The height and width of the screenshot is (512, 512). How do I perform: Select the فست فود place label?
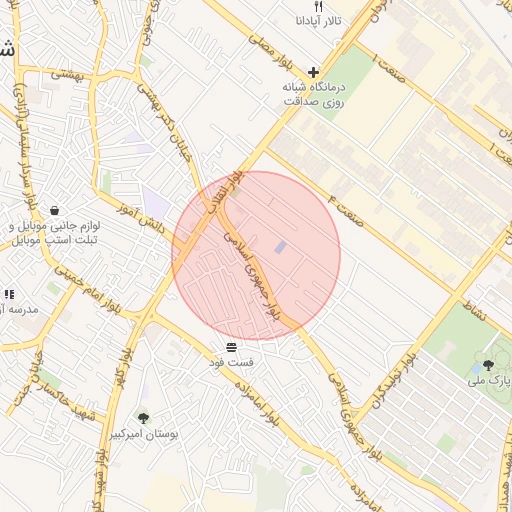point(231,362)
